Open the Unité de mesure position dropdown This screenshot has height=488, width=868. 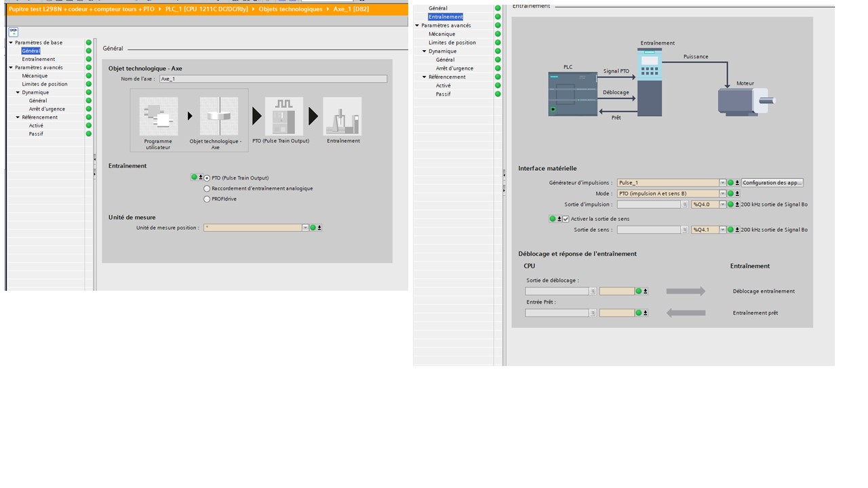305,228
